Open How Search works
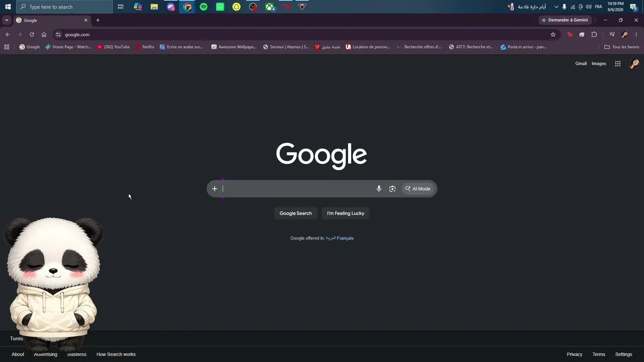Screen dimensions: 644x362 pyautogui.click(x=116, y=354)
